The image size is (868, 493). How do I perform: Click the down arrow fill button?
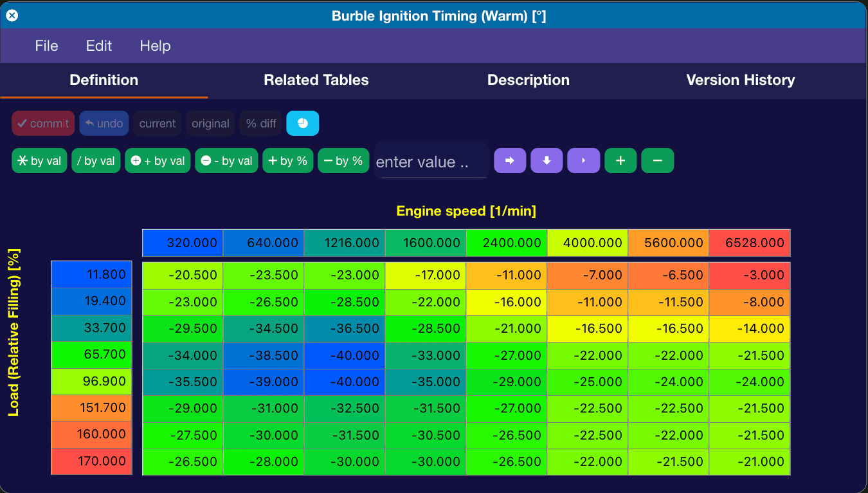point(547,161)
